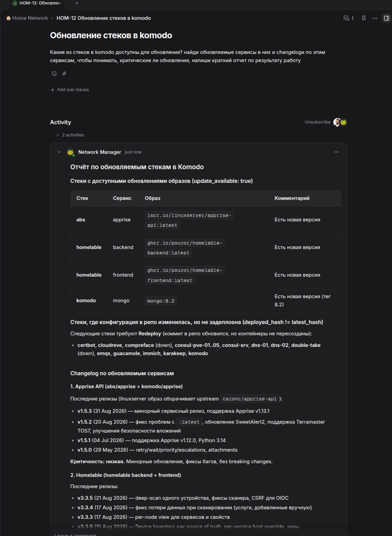Click the pin issue icon
This screenshot has width=392, height=536.
tap(364, 18)
